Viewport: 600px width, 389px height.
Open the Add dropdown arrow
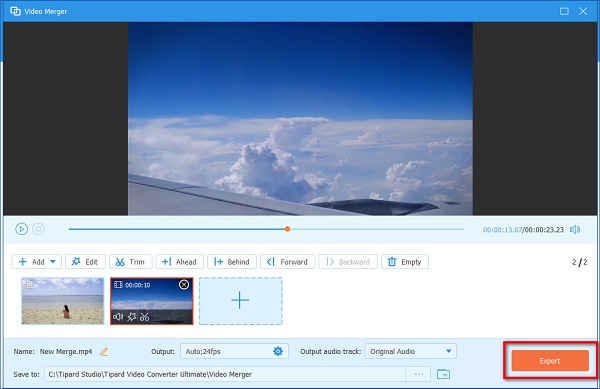click(53, 262)
